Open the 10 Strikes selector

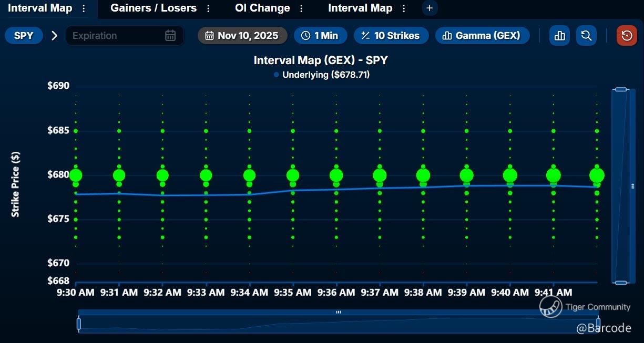pyautogui.click(x=391, y=36)
